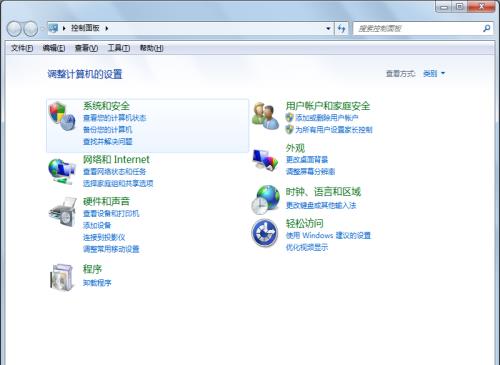Open the 类别 view-by dropdown
The width and height of the screenshot is (500, 365).
click(x=434, y=73)
